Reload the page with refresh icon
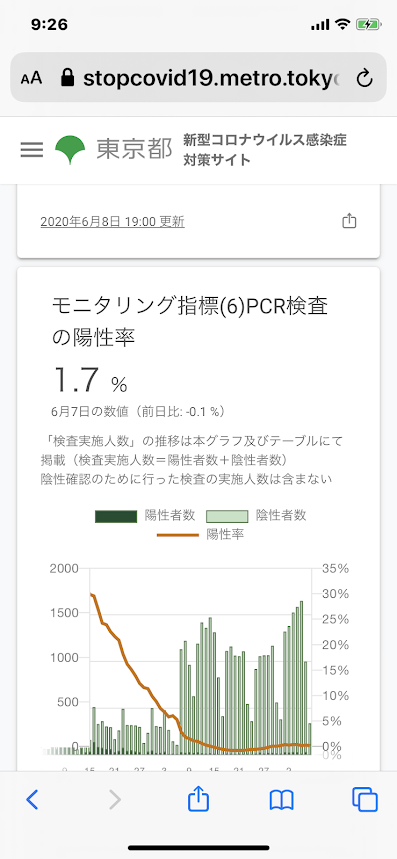Screen dimensions: 397x859 (x=364, y=79)
